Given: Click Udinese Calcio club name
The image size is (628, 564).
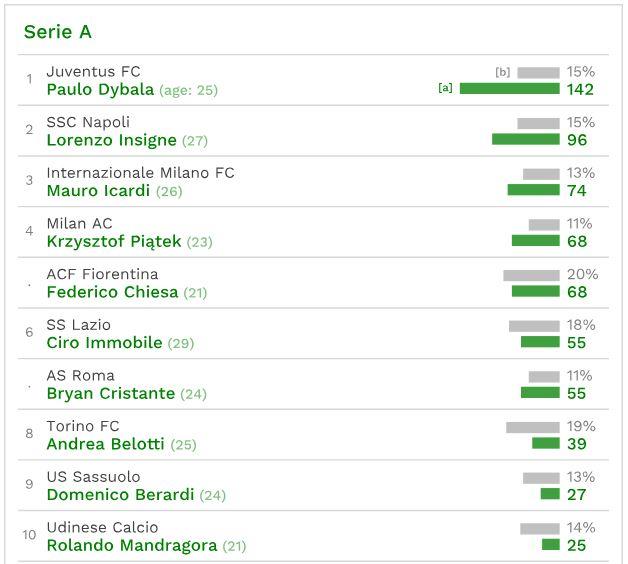Looking at the screenshot, I should coord(102,528).
